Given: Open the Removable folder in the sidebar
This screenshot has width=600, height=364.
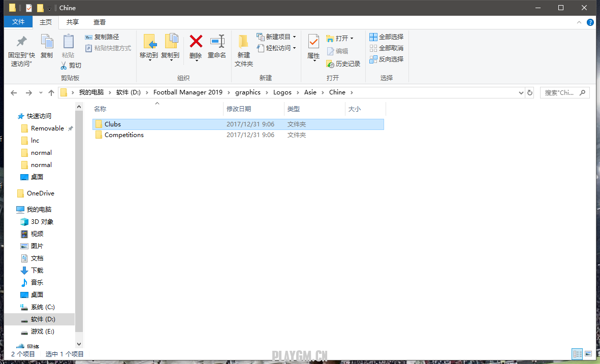Looking at the screenshot, I should point(47,128).
